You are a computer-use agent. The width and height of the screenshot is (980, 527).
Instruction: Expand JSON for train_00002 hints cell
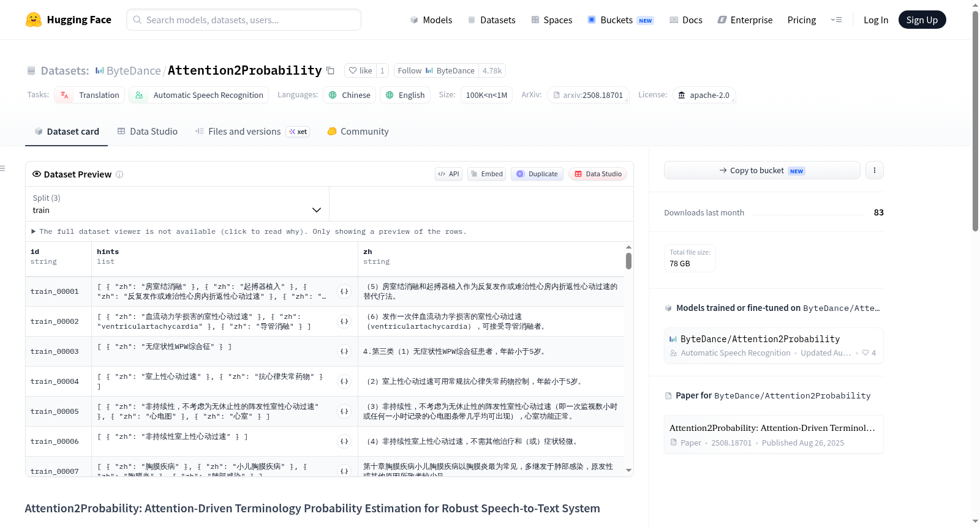click(344, 321)
